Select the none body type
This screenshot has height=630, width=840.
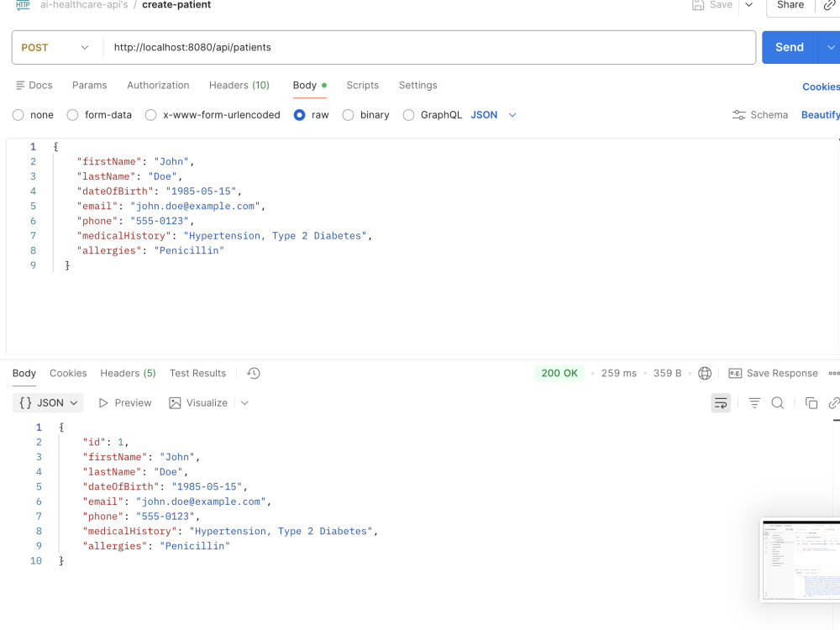18,115
